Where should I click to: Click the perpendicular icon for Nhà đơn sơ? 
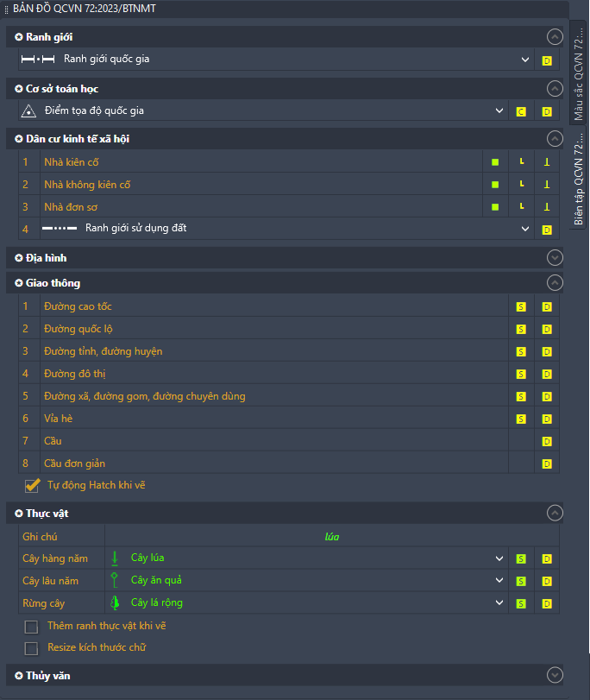point(547,207)
